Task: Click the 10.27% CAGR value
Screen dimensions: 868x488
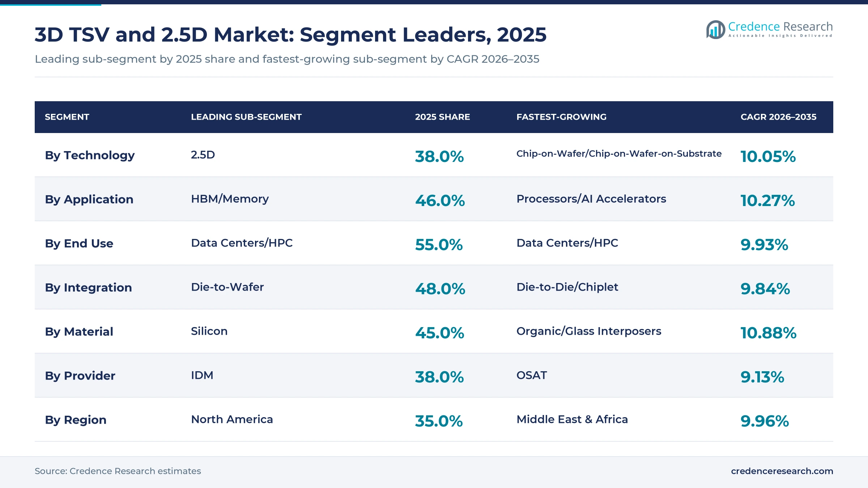Action: point(768,201)
